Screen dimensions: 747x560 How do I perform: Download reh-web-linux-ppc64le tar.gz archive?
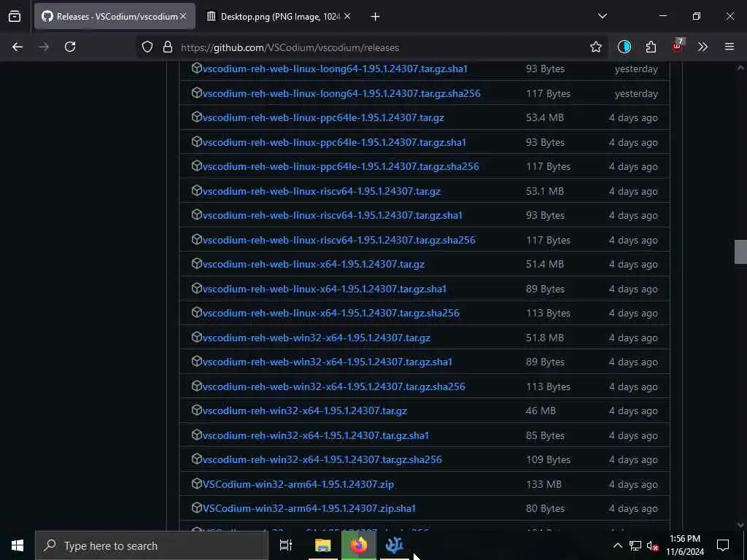(323, 117)
